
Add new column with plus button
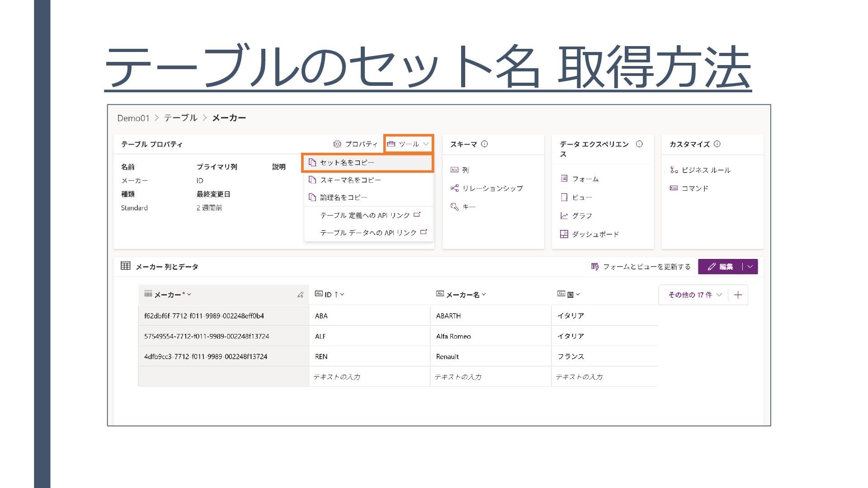click(x=738, y=295)
